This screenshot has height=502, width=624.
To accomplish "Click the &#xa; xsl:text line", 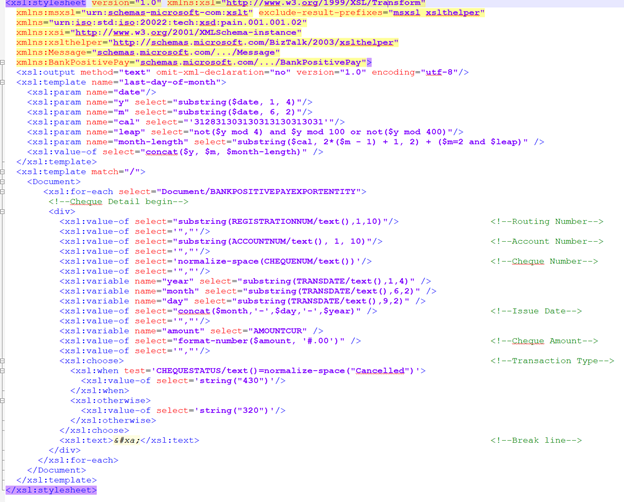I will point(129,441).
